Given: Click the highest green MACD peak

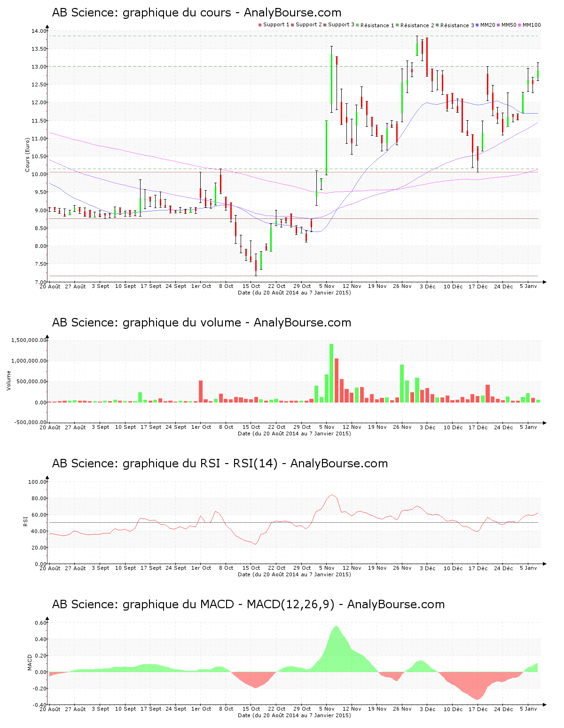Looking at the screenshot, I should point(336,648).
